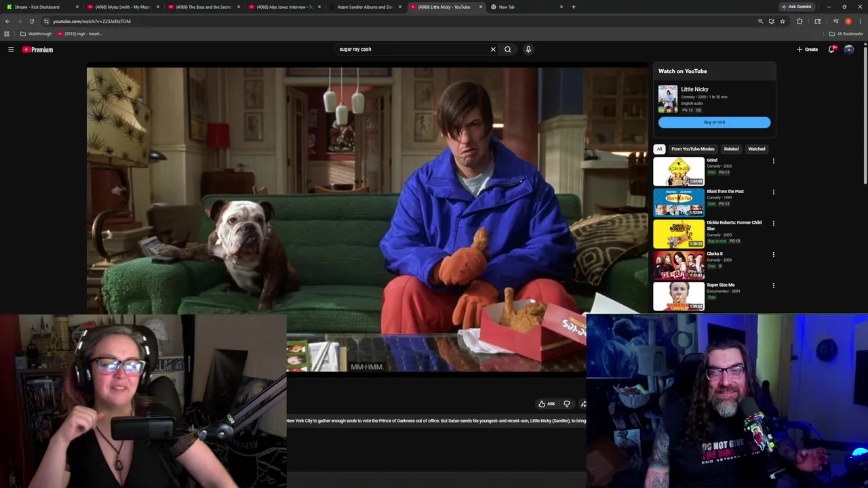Click the Little Nicky movie title

pyautogui.click(x=694, y=89)
